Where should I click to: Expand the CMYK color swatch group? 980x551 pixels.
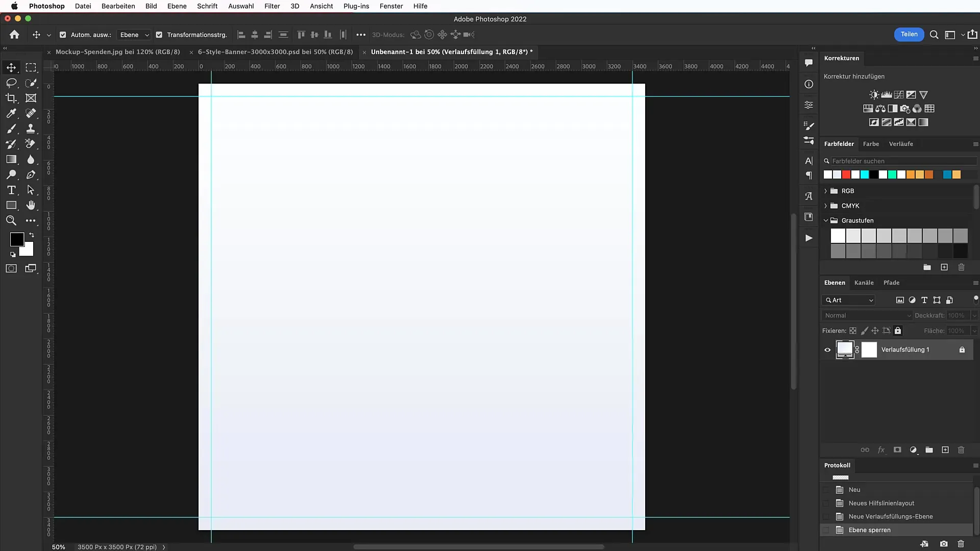(x=825, y=206)
